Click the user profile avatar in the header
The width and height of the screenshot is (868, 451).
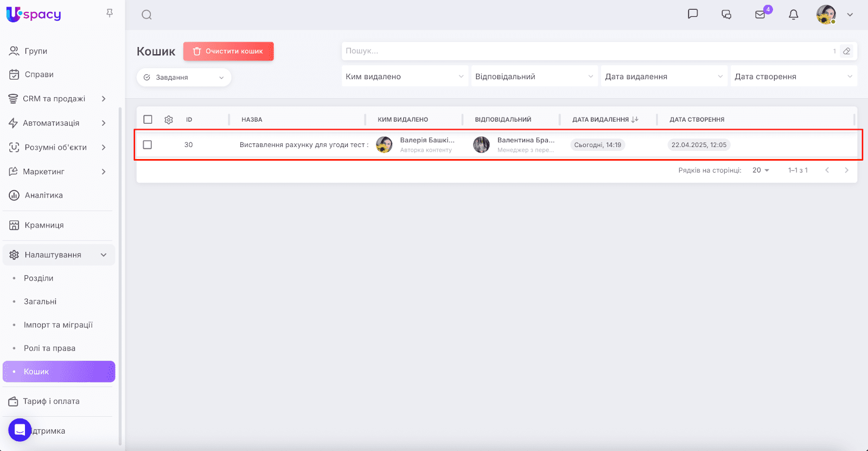(826, 15)
